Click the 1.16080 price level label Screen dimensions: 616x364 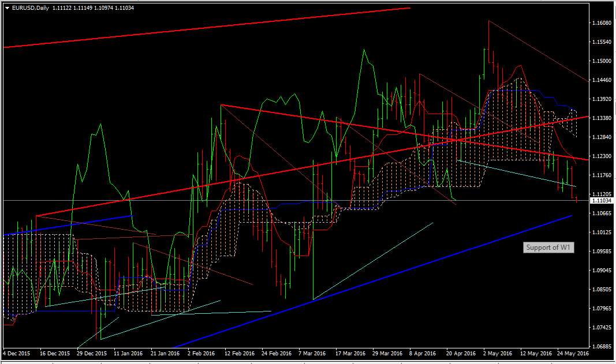(x=602, y=22)
